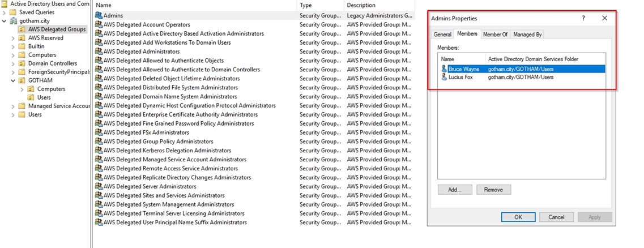Select AWS Delegated Deleted Object Lifetime Administrators row

tap(254, 79)
